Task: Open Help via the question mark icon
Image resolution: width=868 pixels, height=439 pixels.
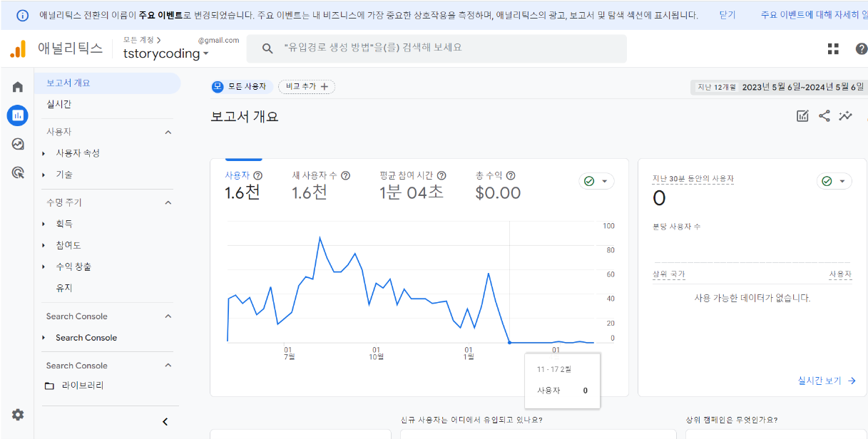Action: pyautogui.click(x=862, y=48)
